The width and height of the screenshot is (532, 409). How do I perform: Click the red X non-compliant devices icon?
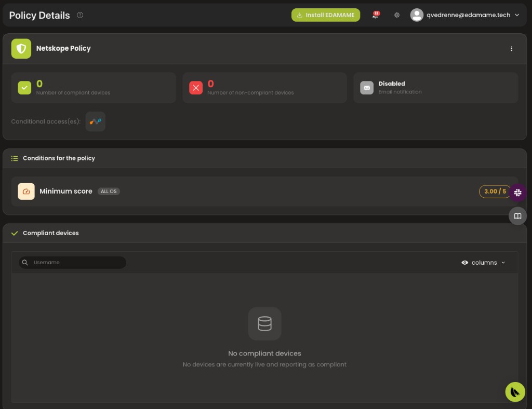(196, 88)
